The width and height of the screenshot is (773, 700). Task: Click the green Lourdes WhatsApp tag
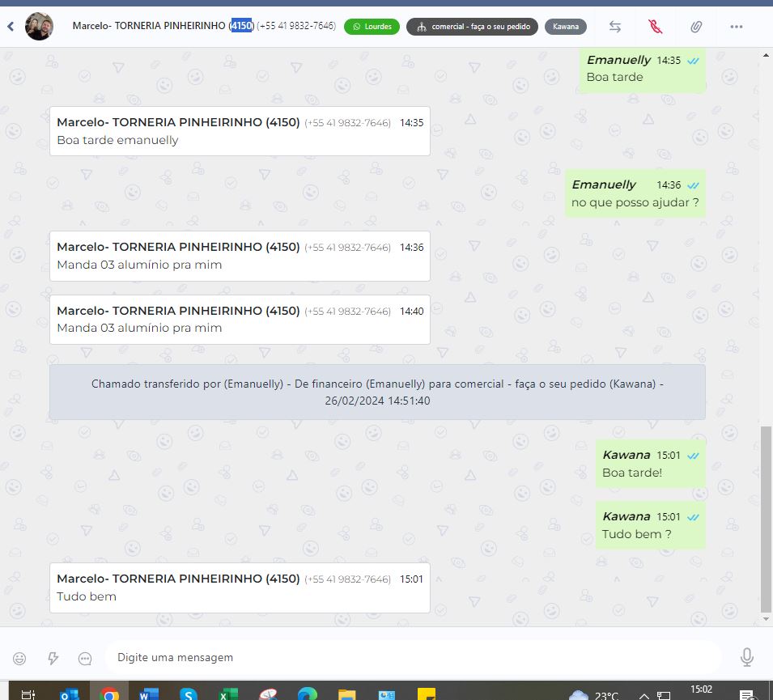(372, 27)
